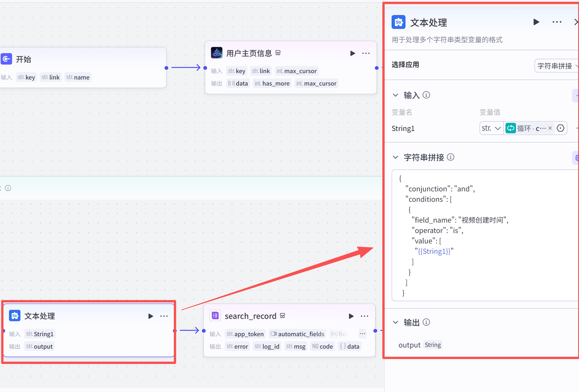Viewport: 579px width, 392px height.
Task: Run the 用户主页信息 node
Action: pos(353,53)
